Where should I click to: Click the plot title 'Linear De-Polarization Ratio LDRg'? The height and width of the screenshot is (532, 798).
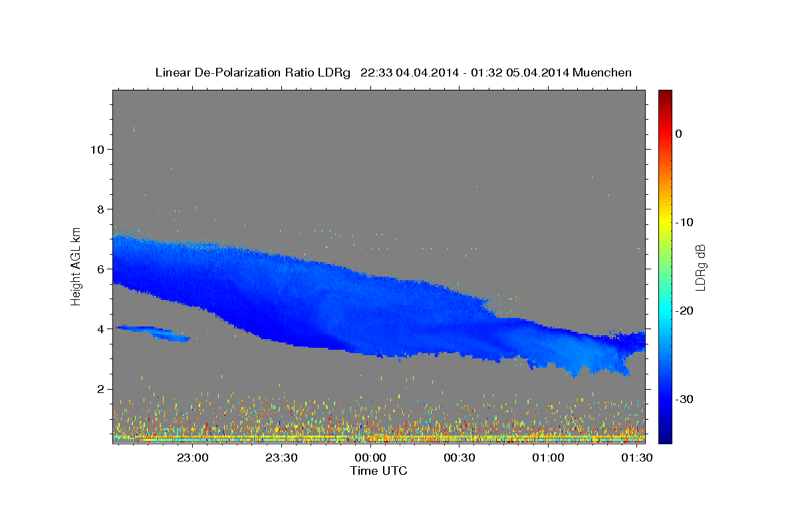click(x=253, y=72)
